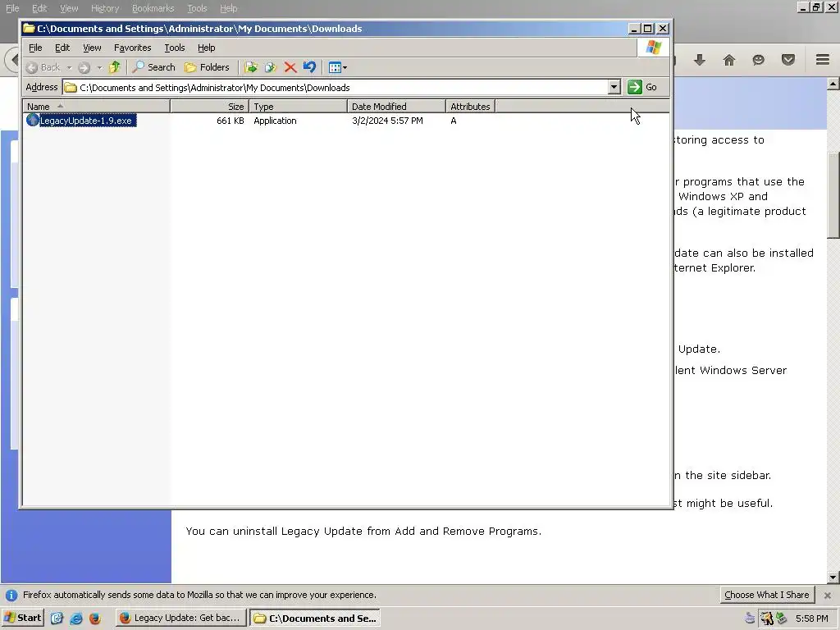Click the Windows Start button
The image size is (840, 630).
22,618
